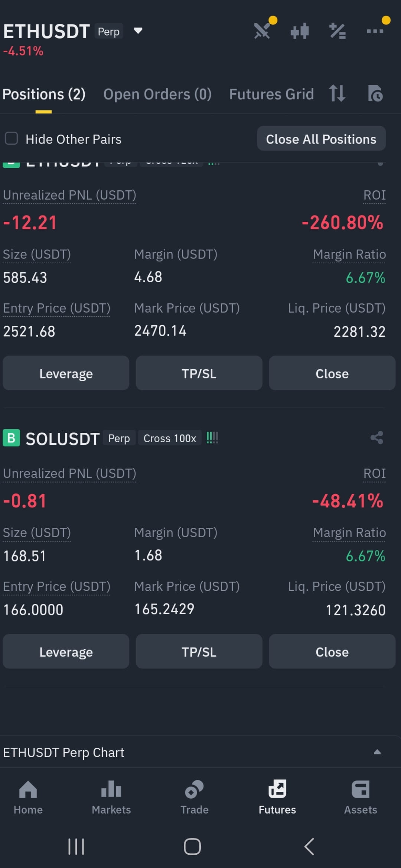This screenshot has height=868, width=401.
Task: Switch to the Futures Grid tab
Action: pyautogui.click(x=271, y=94)
